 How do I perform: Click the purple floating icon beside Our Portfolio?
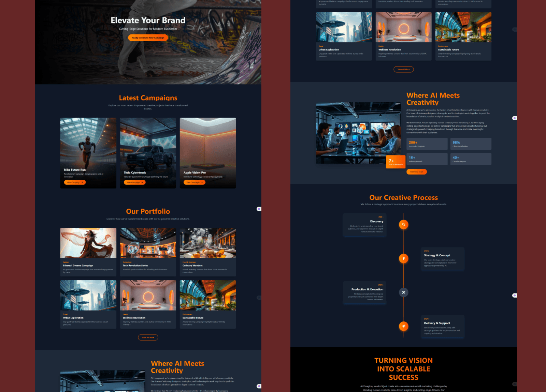259,209
